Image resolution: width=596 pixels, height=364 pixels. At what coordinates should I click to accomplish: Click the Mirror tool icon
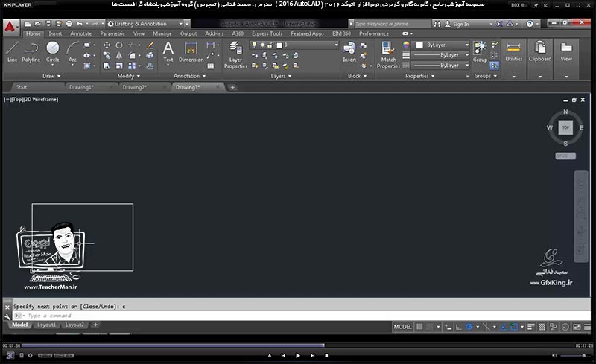click(x=119, y=56)
